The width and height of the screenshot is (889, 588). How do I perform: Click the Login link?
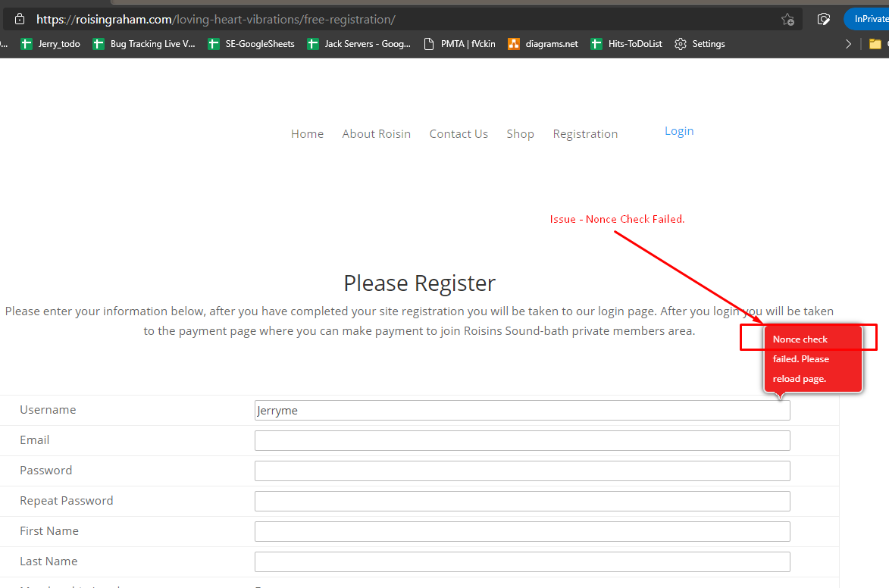click(x=679, y=131)
